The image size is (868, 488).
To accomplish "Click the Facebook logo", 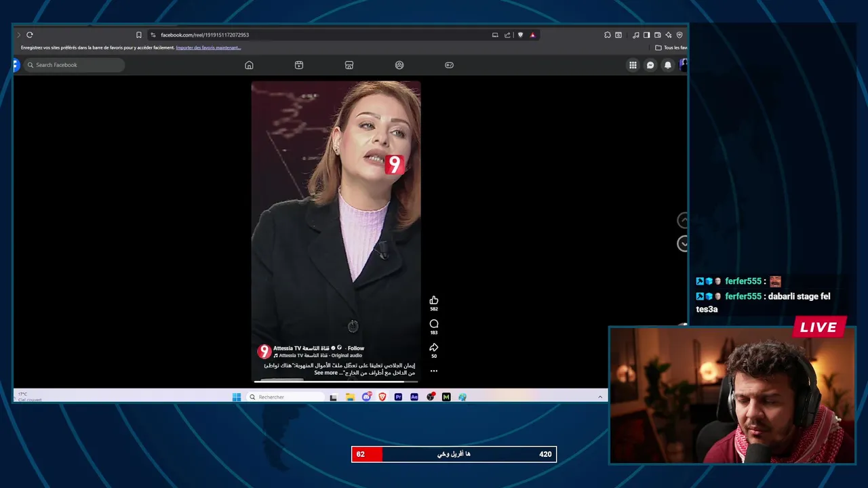I will pyautogui.click(x=16, y=65).
